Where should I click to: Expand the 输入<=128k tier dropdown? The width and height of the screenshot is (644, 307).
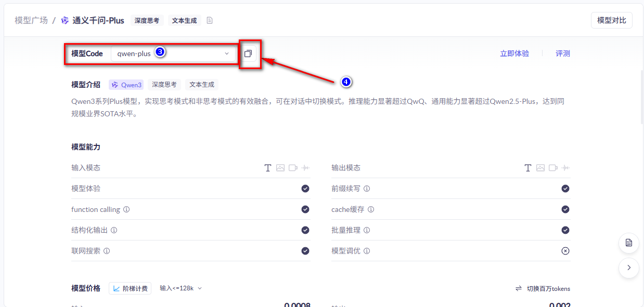181,288
